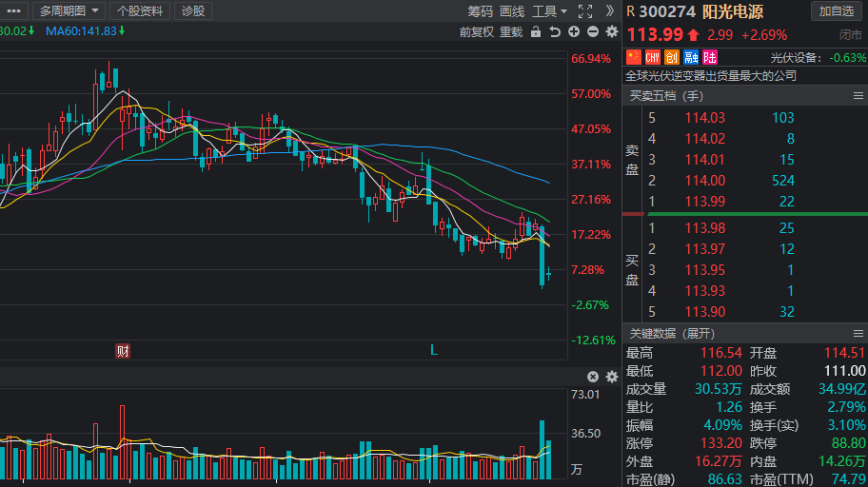Viewport: 868px width, 487px height.
Task: Click the 融 margin trading badge
Action: pyautogui.click(x=691, y=57)
